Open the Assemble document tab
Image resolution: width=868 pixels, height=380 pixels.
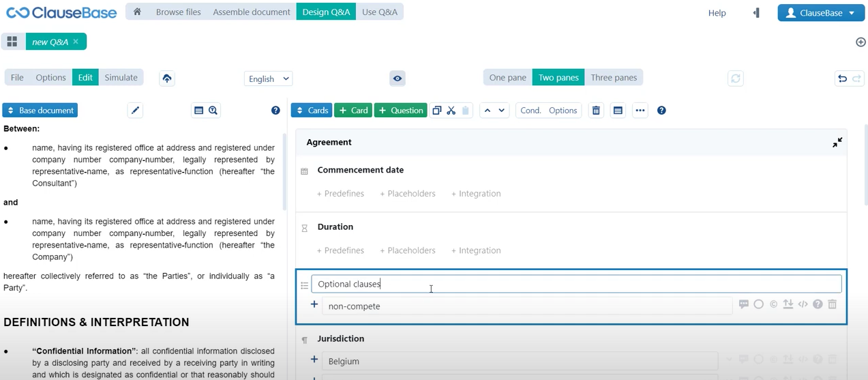pyautogui.click(x=252, y=12)
